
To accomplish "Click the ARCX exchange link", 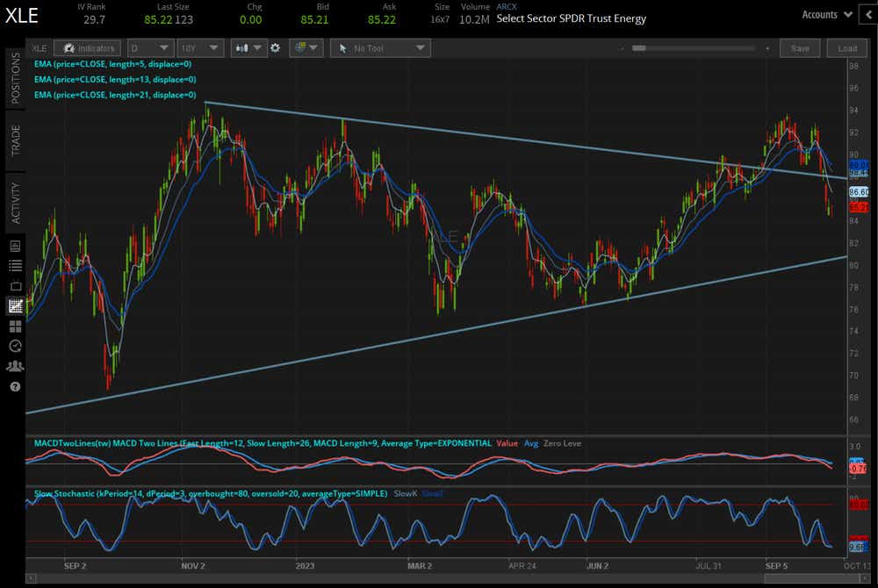I will (507, 7).
